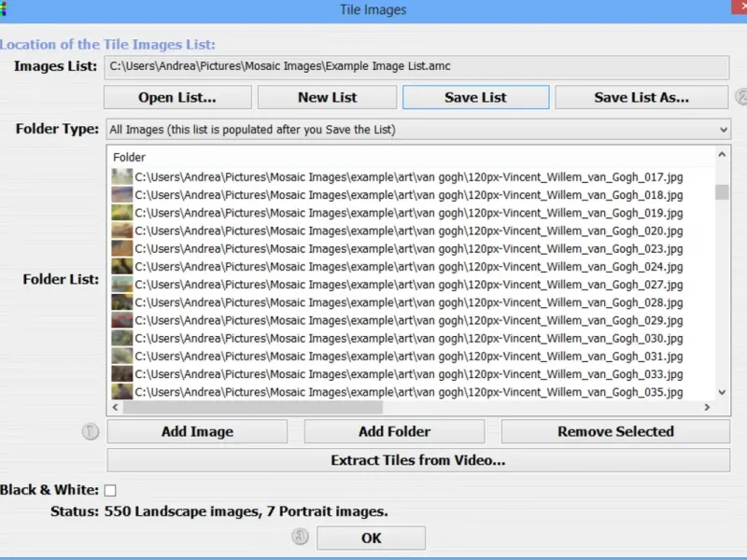The width and height of the screenshot is (747, 560).
Task: Select thumbnail of van_Gogh_019.jpg
Action: (x=122, y=213)
